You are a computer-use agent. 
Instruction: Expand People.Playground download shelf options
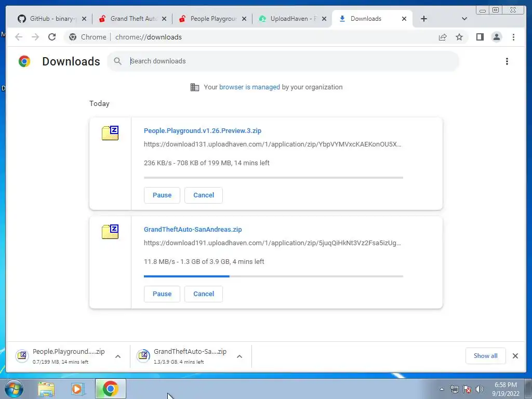[x=118, y=356]
